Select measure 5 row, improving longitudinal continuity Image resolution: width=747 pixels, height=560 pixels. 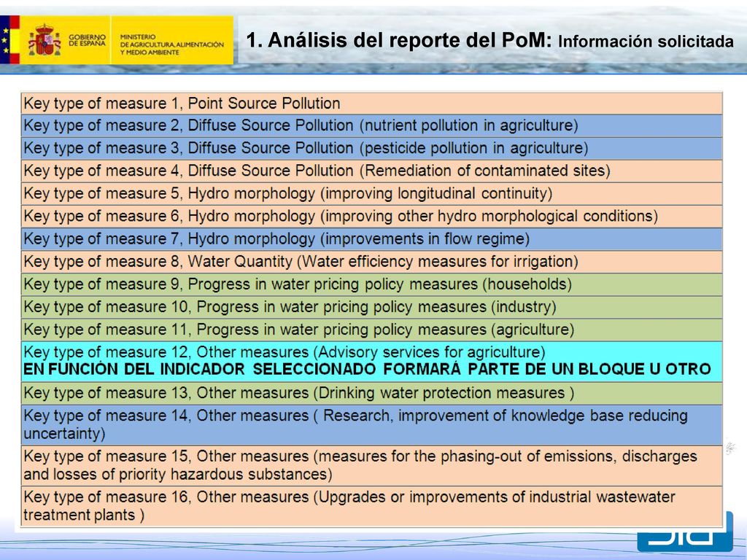point(371,194)
